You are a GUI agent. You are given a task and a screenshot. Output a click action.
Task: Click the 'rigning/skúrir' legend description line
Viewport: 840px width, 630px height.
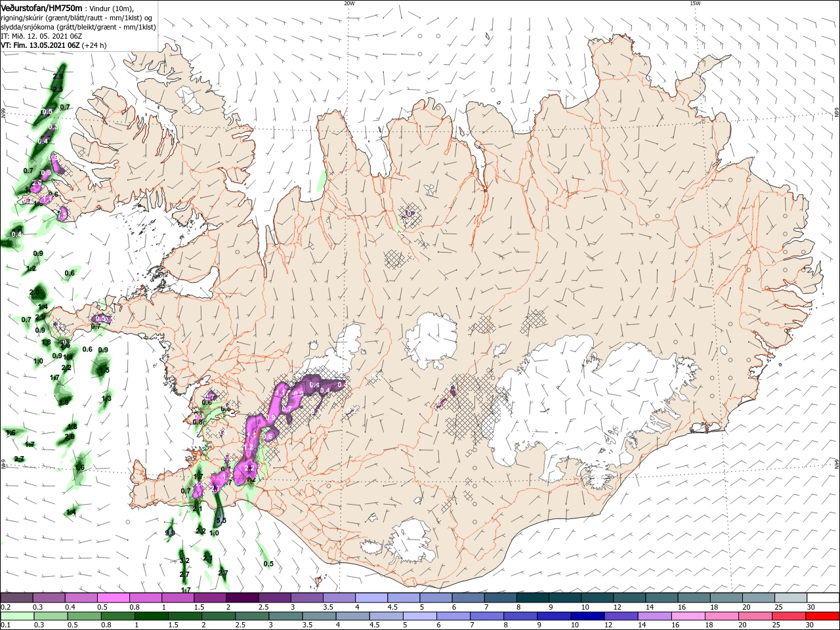76,17
